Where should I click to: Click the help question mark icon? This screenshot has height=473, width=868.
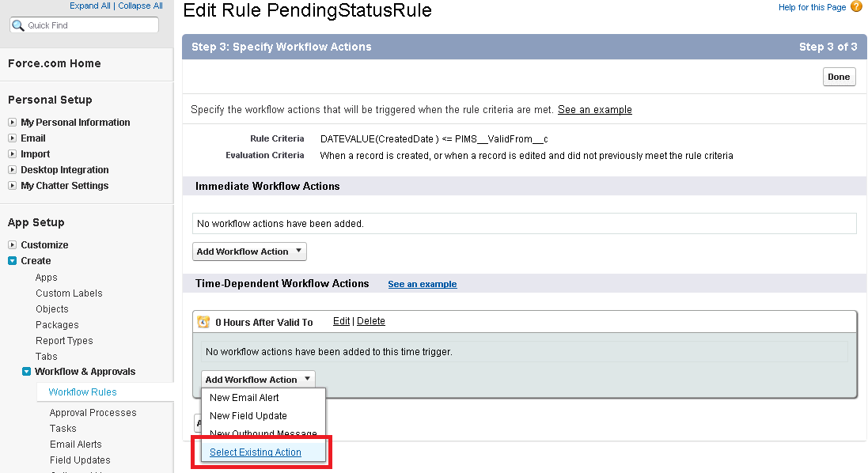pyautogui.click(x=856, y=7)
